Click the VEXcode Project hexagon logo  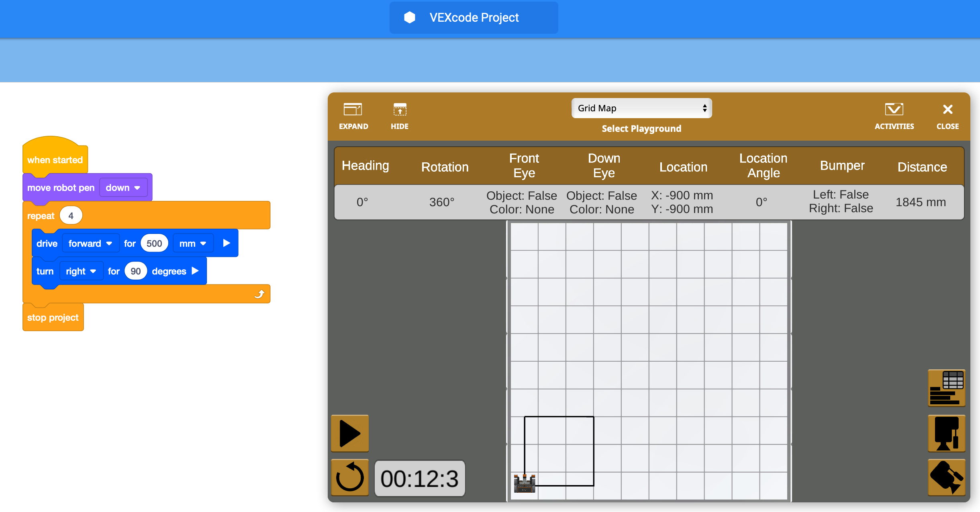click(x=410, y=17)
